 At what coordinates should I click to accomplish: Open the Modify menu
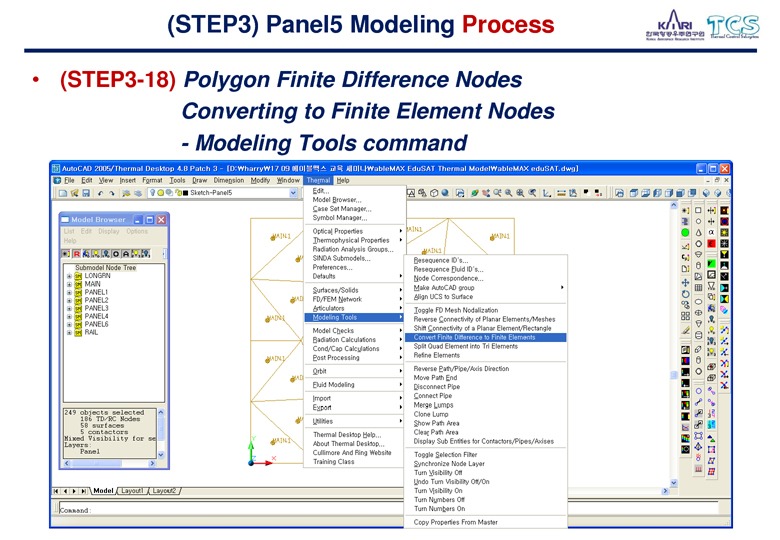[260, 180]
